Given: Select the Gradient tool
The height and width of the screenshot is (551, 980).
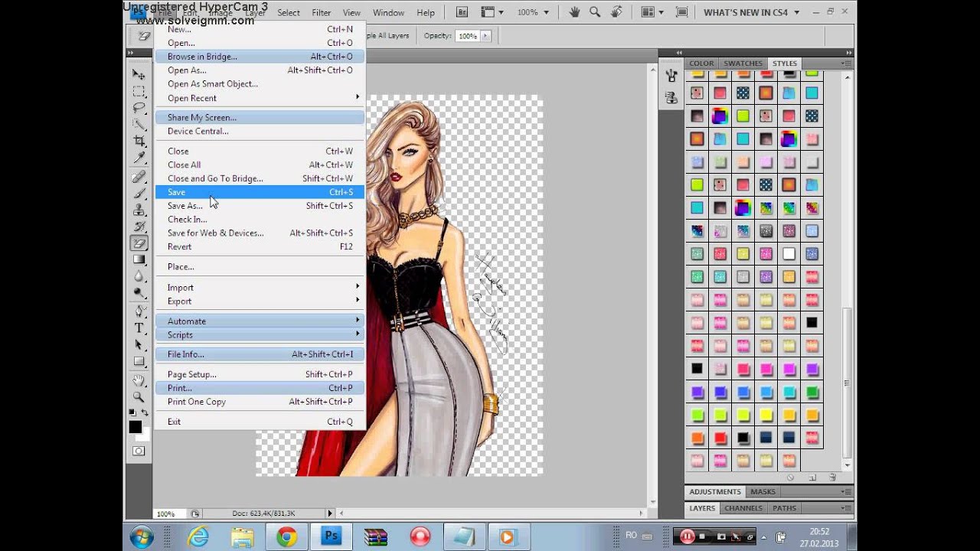Looking at the screenshot, I should point(139,260).
